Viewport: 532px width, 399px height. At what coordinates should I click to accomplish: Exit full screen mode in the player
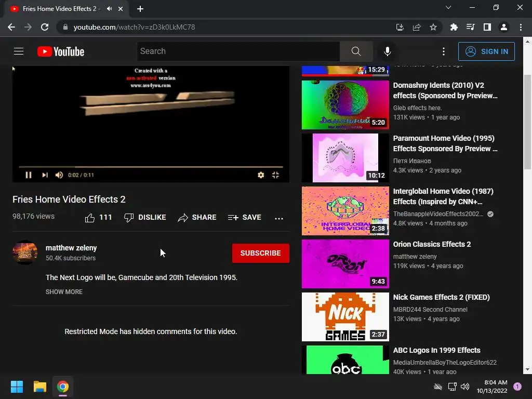275,175
